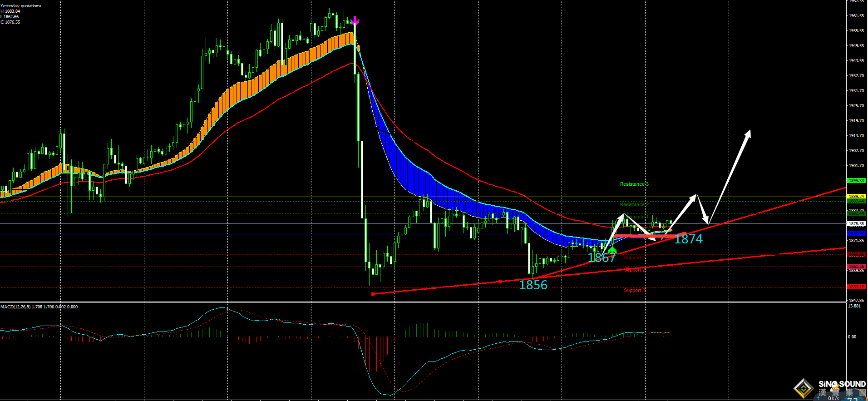Click the red 1853.17 price tag
Image resolution: width=868 pixels, height=401 pixels.
point(856,287)
